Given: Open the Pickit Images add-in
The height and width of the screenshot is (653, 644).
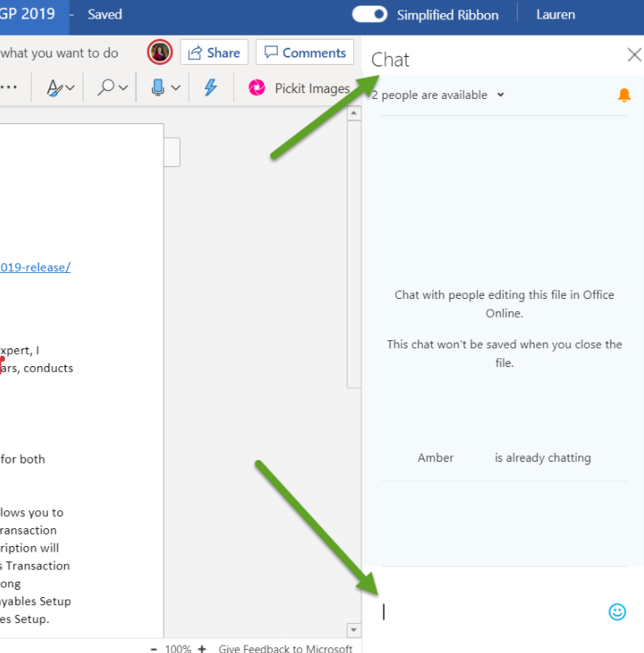Looking at the screenshot, I should point(299,88).
